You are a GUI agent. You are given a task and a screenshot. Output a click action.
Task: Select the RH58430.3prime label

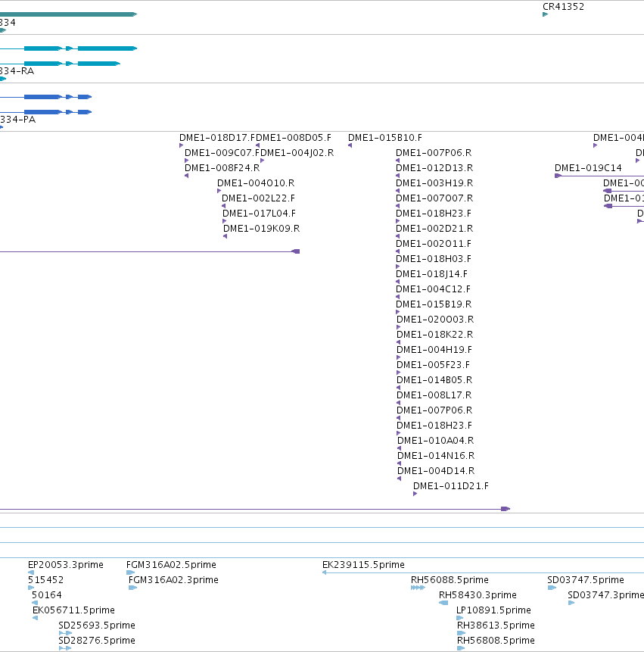coord(478,595)
